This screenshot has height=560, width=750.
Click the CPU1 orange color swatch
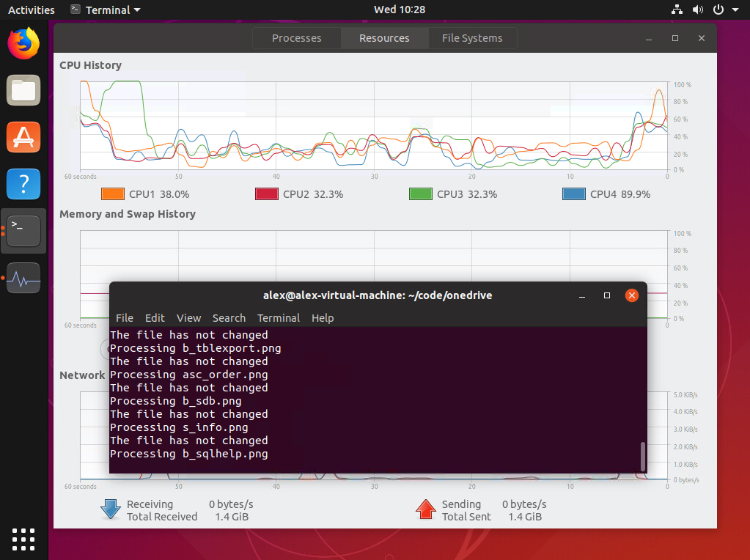pyautogui.click(x=111, y=194)
